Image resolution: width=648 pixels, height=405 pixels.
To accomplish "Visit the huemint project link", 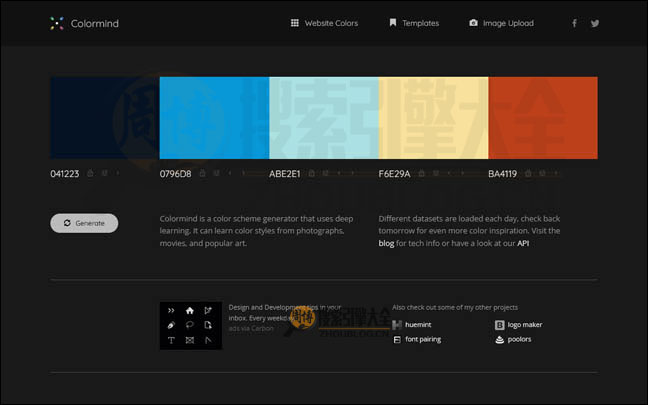I will coord(418,325).
